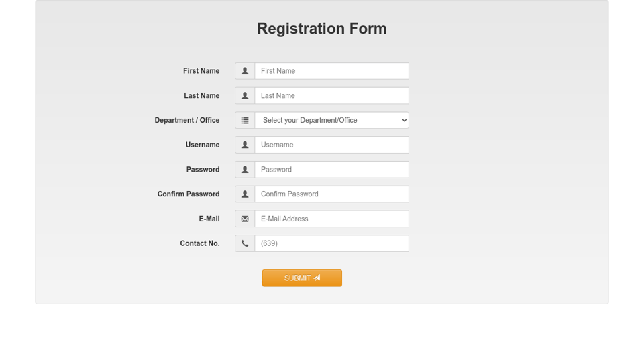Click the Department / Office label
Image resolution: width=644 pixels, height=362 pixels.
click(187, 121)
